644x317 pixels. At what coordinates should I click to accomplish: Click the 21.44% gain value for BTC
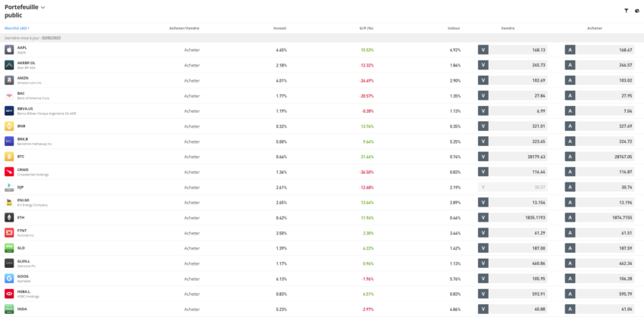click(x=367, y=157)
